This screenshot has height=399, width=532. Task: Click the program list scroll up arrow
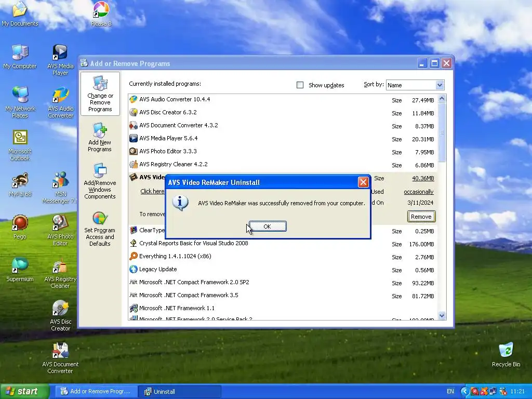click(442, 98)
